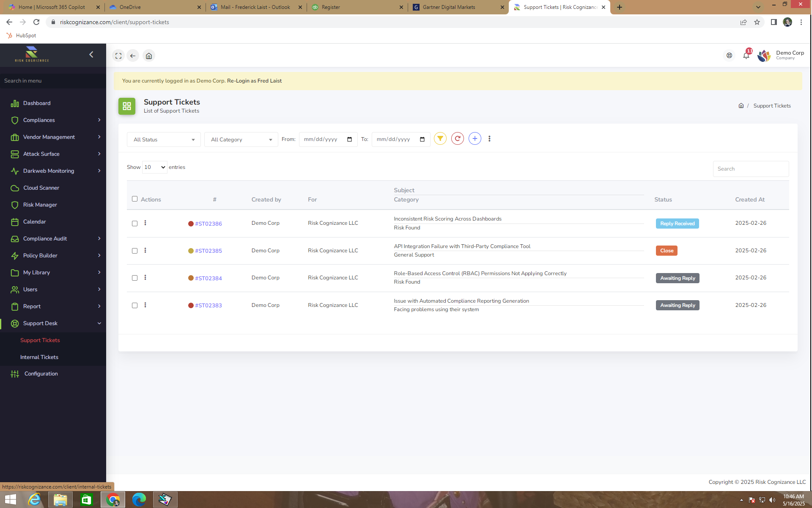Create a new ticket with the plus icon
This screenshot has width=812, height=508.
[475, 138]
